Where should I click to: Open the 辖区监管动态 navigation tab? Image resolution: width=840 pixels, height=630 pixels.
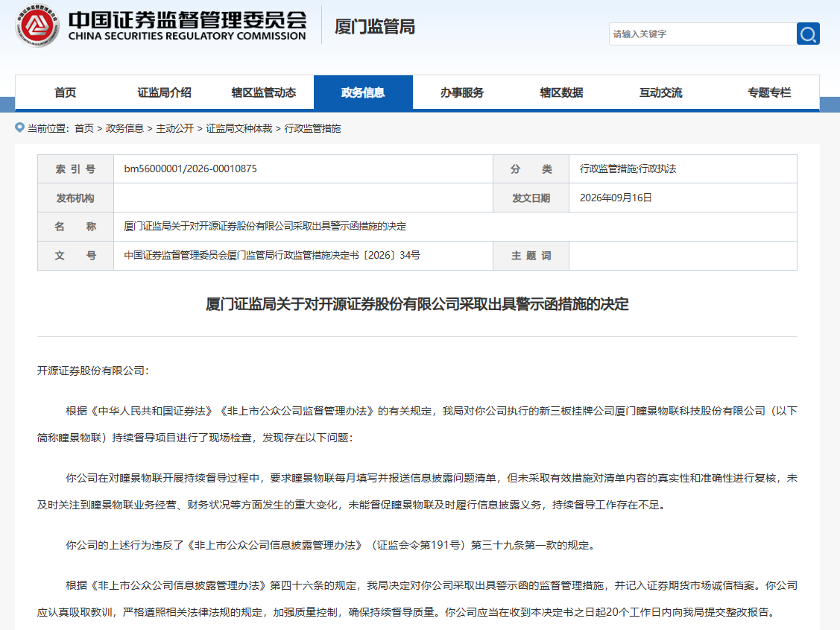(x=264, y=92)
